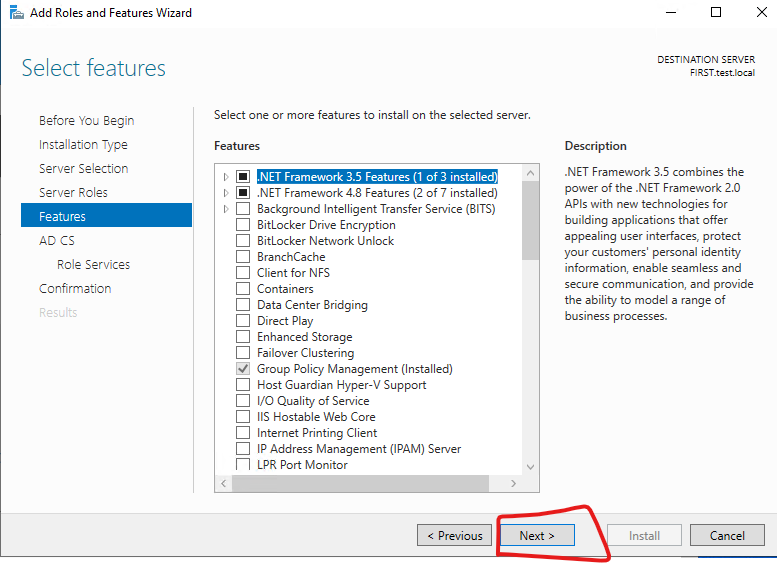777x563 pixels.
Task: Go to Confirmation step
Action: (x=75, y=288)
